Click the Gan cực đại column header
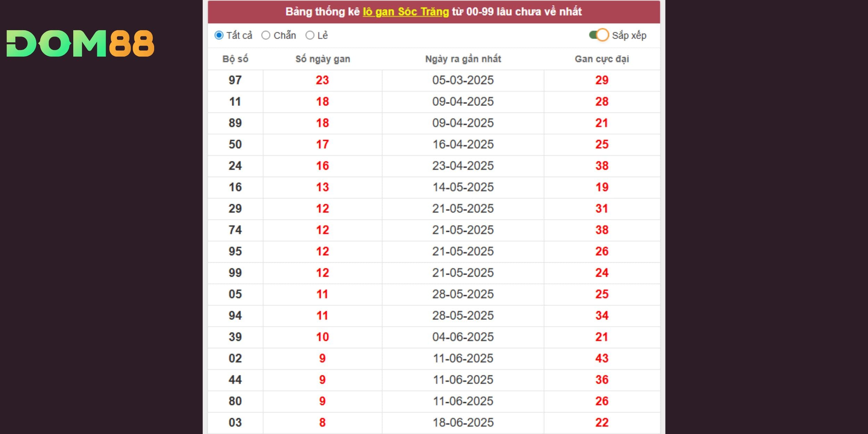Image resolution: width=868 pixels, height=434 pixels. 602,59
